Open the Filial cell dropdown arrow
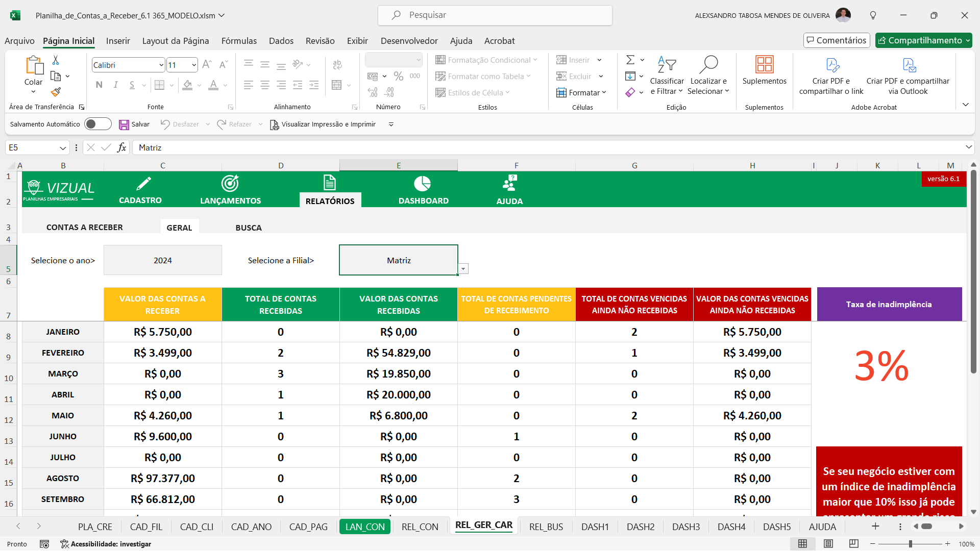The height and width of the screenshot is (551, 980). tap(463, 269)
